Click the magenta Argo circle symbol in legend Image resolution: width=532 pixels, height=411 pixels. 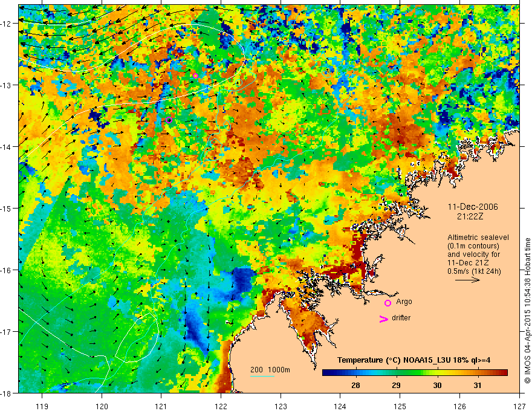point(388,303)
